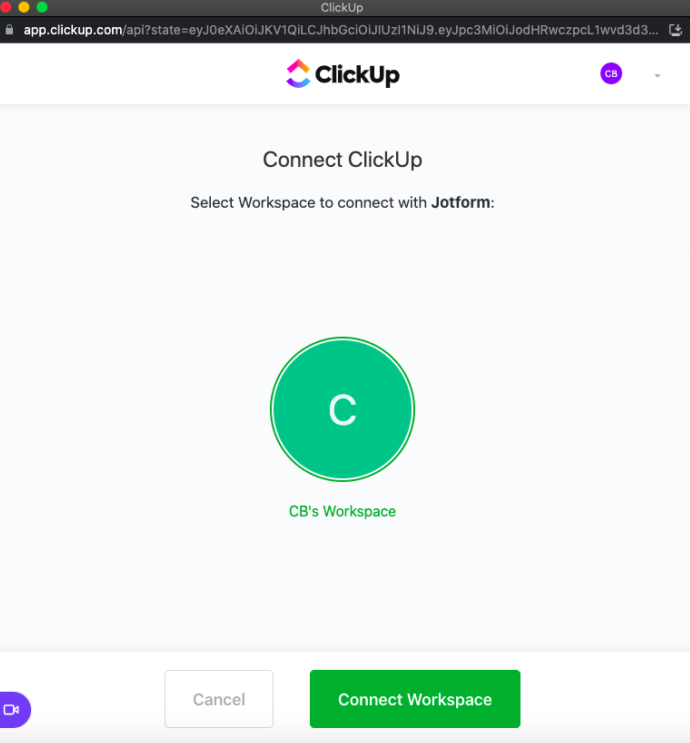Viewport: 690px width, 743px height.
Task: Click the Select Workspace to connect instruction
Action: pyautogui.click(x=342, y=203)
